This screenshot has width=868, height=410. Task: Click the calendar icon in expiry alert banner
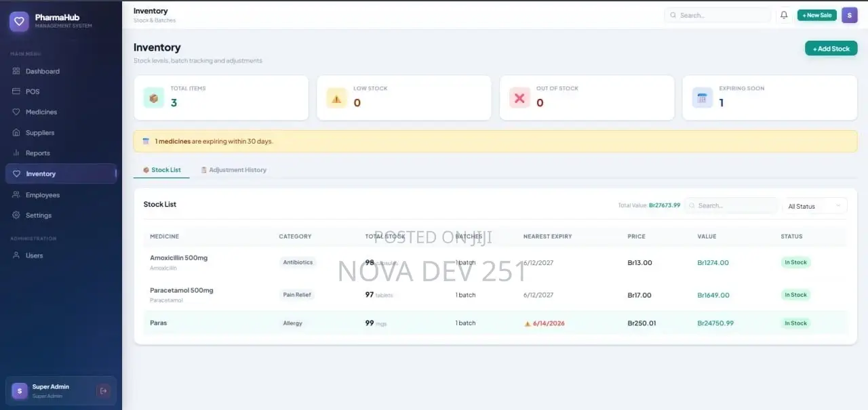[146, 142]
